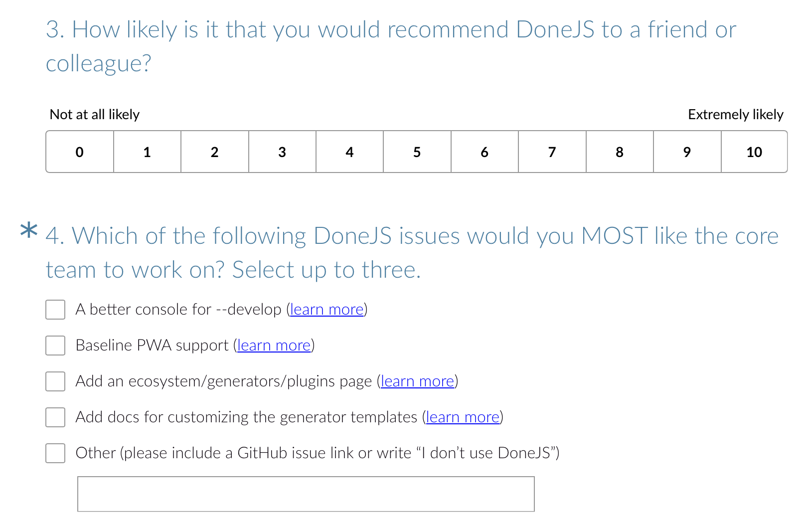
Task: Select rating 8 on recommendation scale
Action: click(x=620, y=152)
